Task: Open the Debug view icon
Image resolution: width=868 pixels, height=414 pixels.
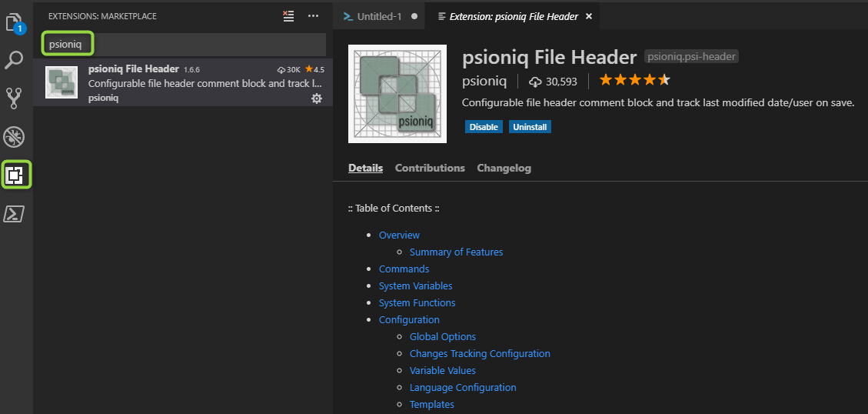Action: tap(15, 137)
